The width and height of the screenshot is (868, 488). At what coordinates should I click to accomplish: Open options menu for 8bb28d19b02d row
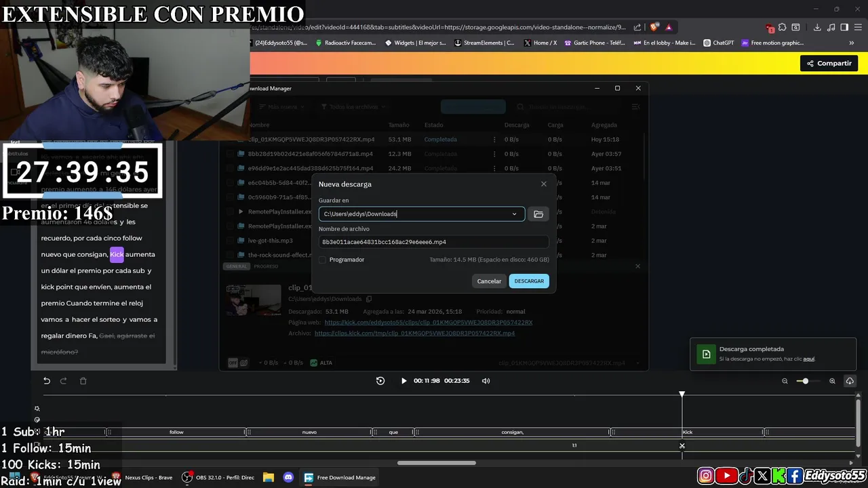point(494,154)
